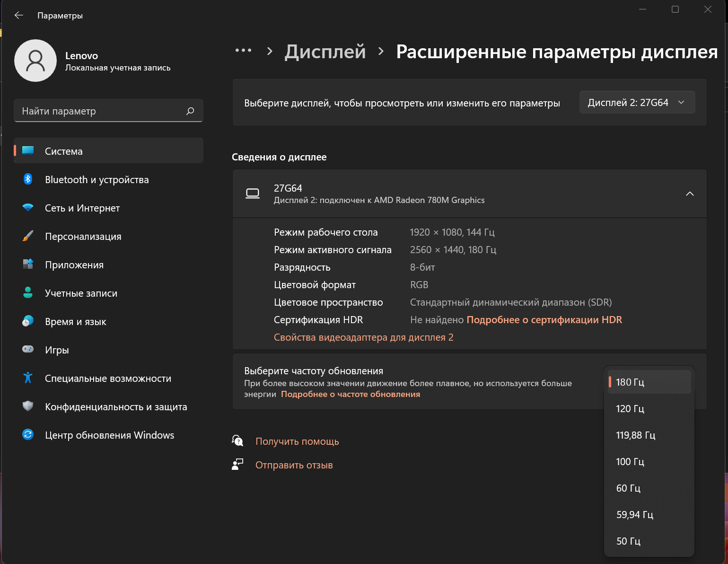Open the display selector dropdown
Image resolution: width=728 pixels, height=564 pixels.
[637, 103]
